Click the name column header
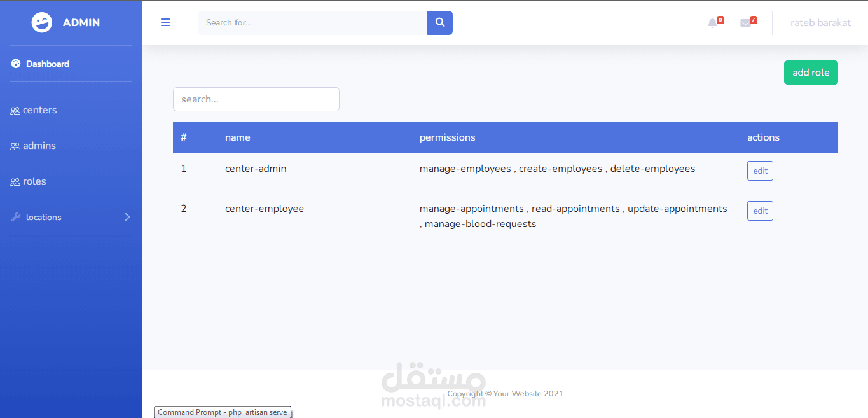The image size is (868, 418). click(x=238, y=137)
